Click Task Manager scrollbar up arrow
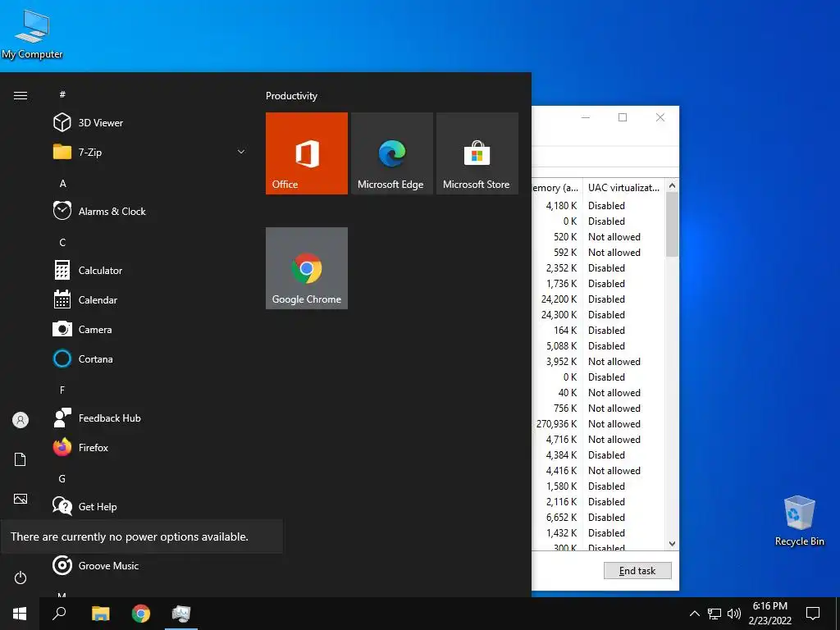Screen dimensions: 840x630 pyautogui.click(x=673, y=185)
